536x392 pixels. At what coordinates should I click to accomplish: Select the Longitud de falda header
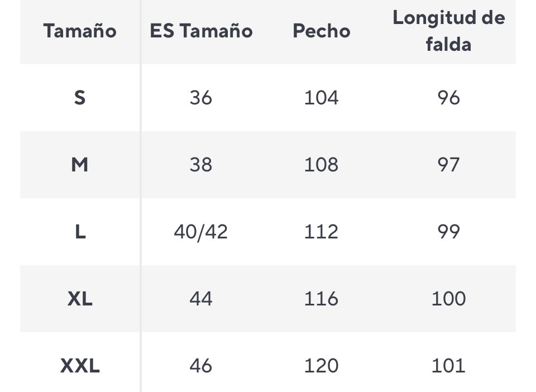coord(448,31)
